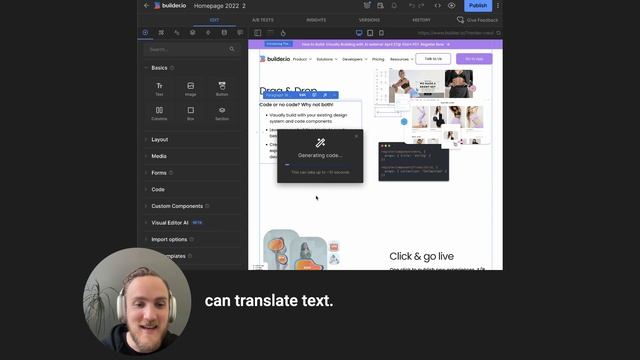This screenshot has width=640, height=360.
Task: Expand the Import options section
Action: 169,240
